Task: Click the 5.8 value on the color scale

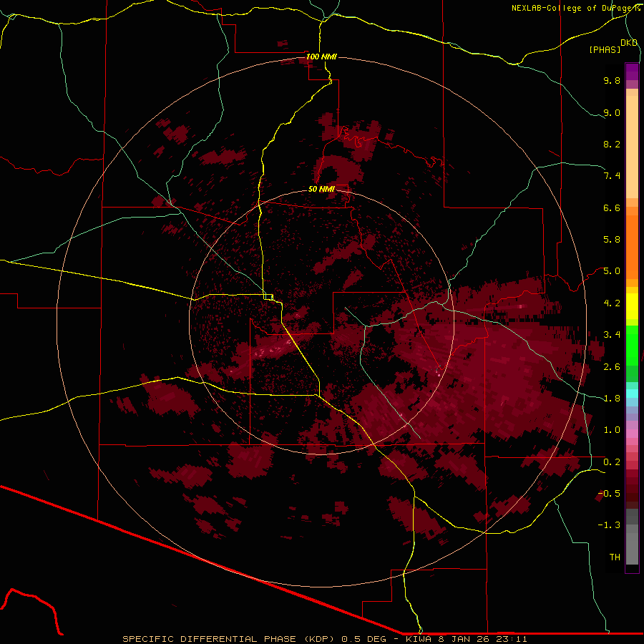Action: [x=612, y=240]
